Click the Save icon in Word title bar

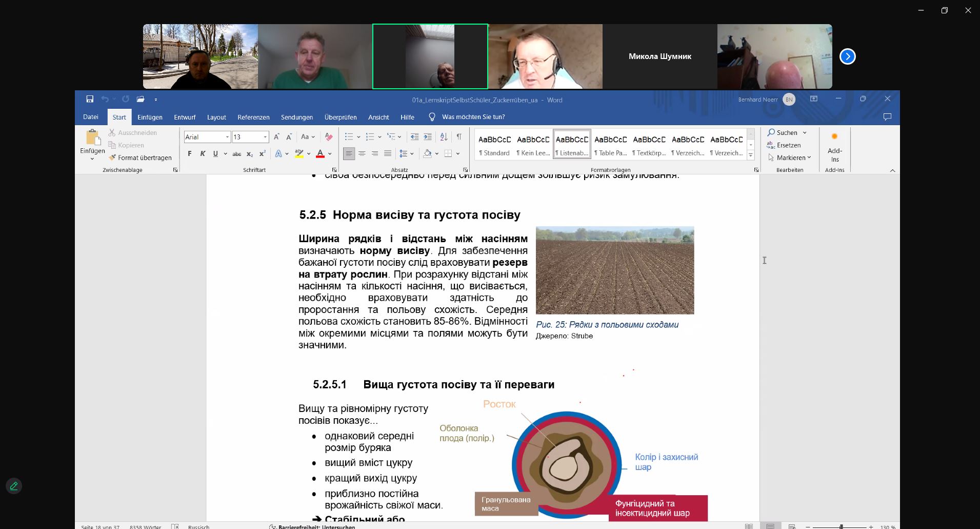tap(90, 99)
